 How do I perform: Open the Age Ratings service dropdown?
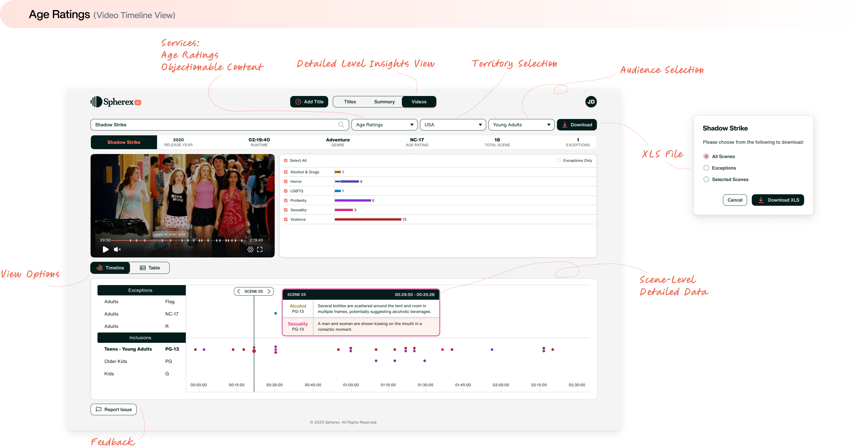(384, 124)
